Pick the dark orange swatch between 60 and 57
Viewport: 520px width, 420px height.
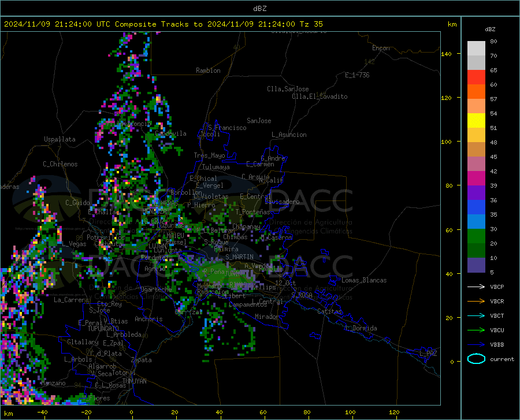pyautogui.click(x=476, y=92)
